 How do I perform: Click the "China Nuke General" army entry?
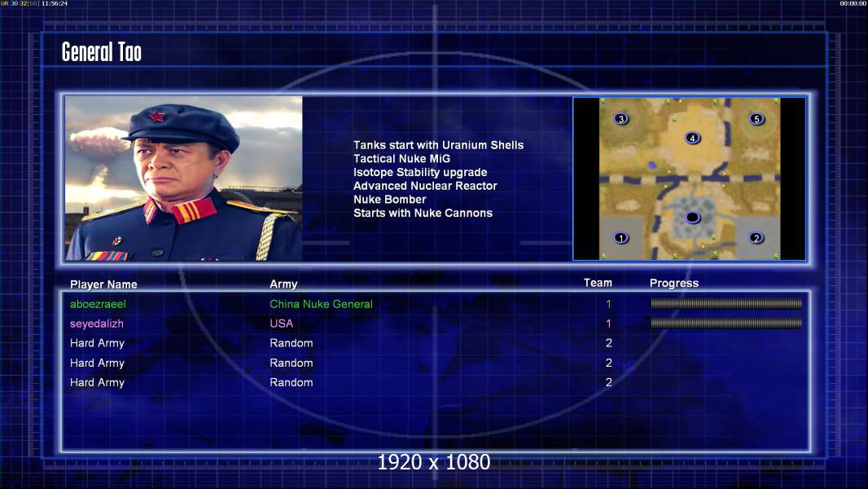point(321,304)
